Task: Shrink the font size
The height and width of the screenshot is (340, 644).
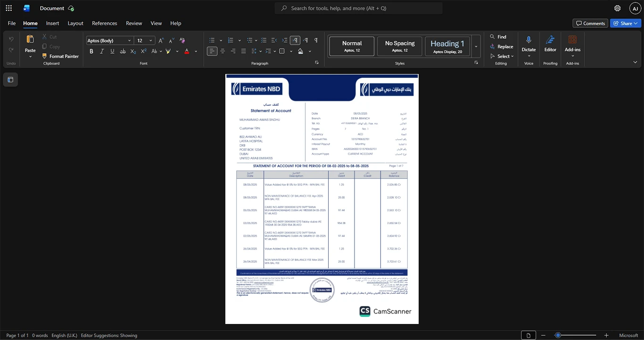Action: [x=172, y=41]
